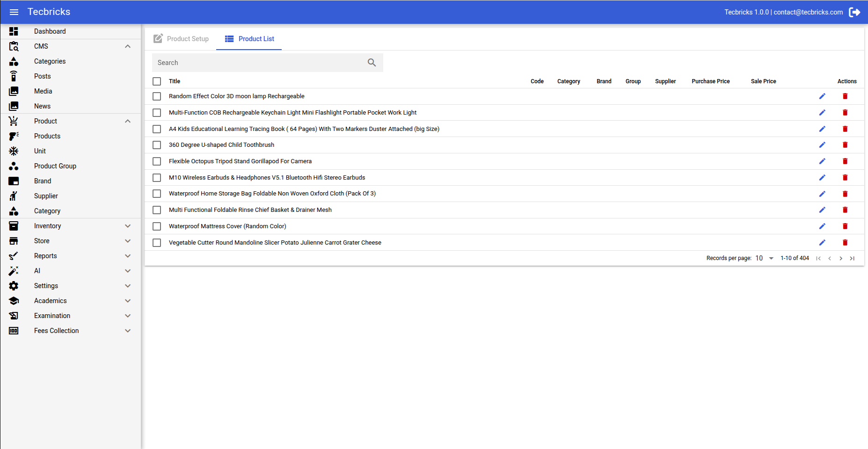Delete the A4 Kids Educational Learning Tracing Book row
Screen dimensions: 868x449
tap(845, 129)
